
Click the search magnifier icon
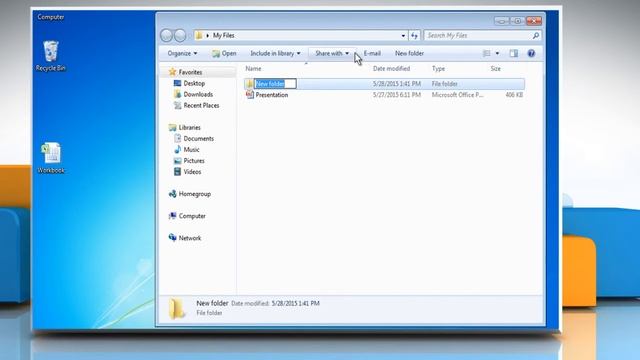[536, 36]
